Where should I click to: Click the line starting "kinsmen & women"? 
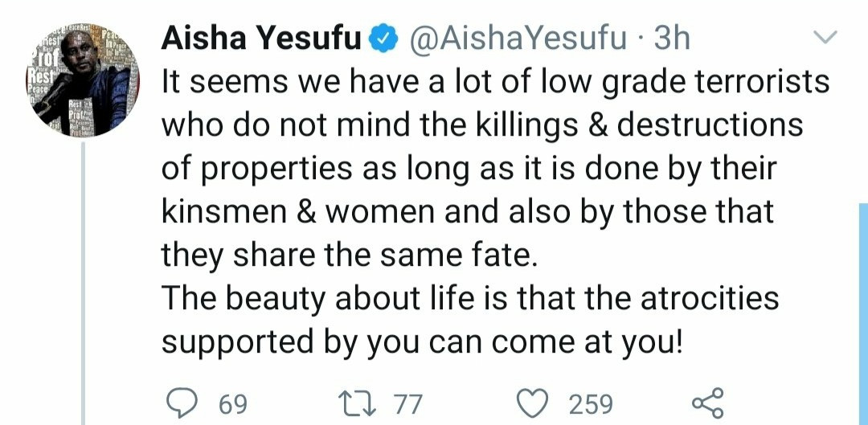click(x=468, y=212)
